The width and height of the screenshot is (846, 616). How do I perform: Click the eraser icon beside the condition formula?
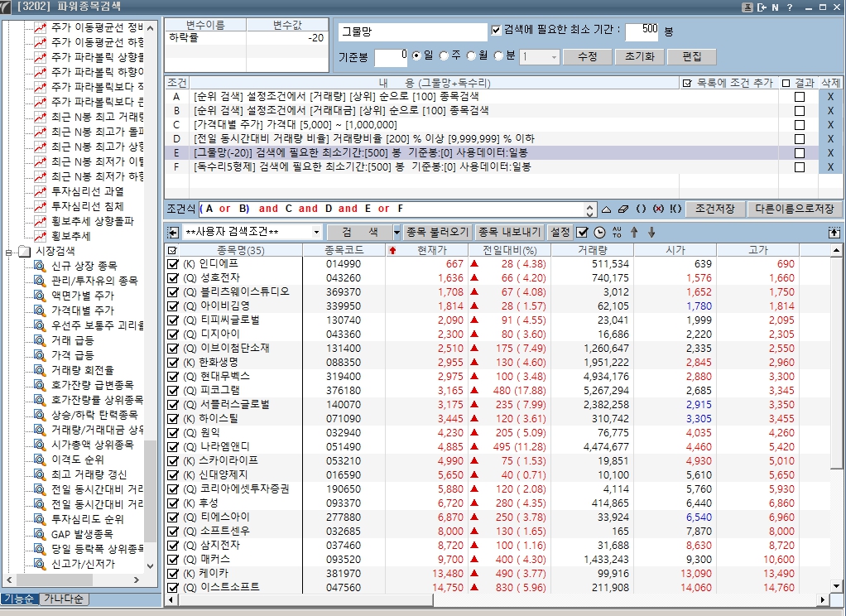(x=623, y=209)
